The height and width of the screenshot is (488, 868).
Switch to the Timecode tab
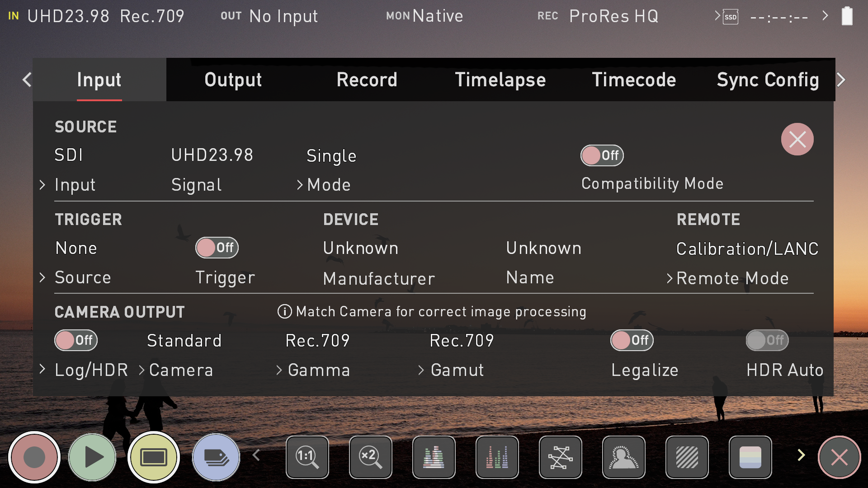click(634, 80)
